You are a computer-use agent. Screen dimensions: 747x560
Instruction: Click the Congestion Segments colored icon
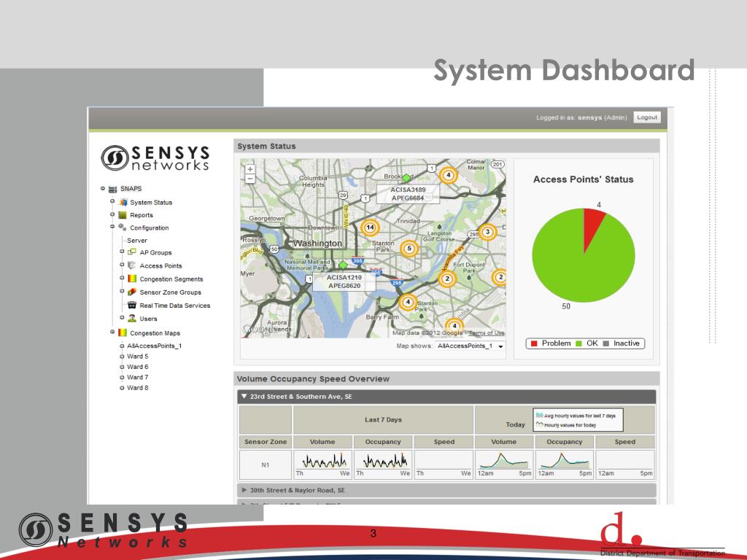coord(132,279)
